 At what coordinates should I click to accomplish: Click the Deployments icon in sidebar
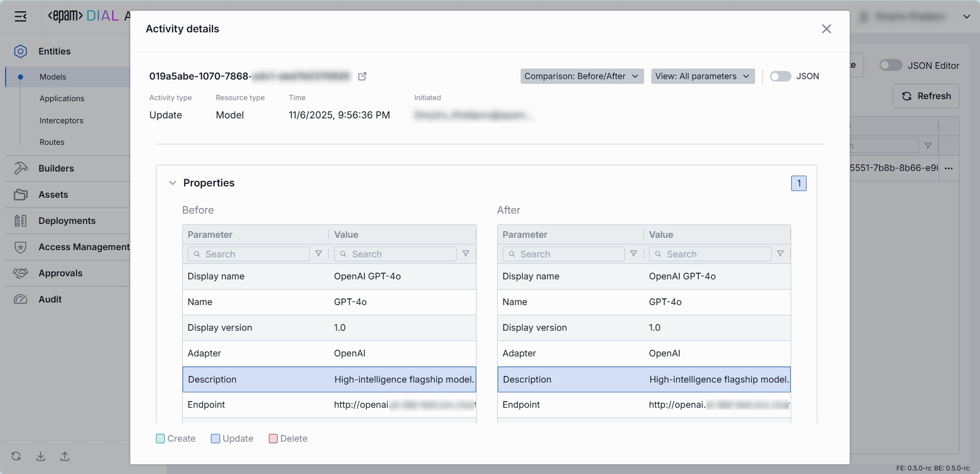tap(21, 221)
